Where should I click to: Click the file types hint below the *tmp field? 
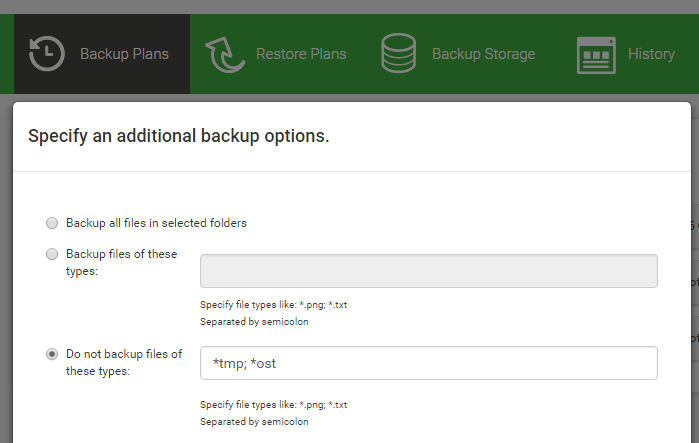tap(273, 405)
